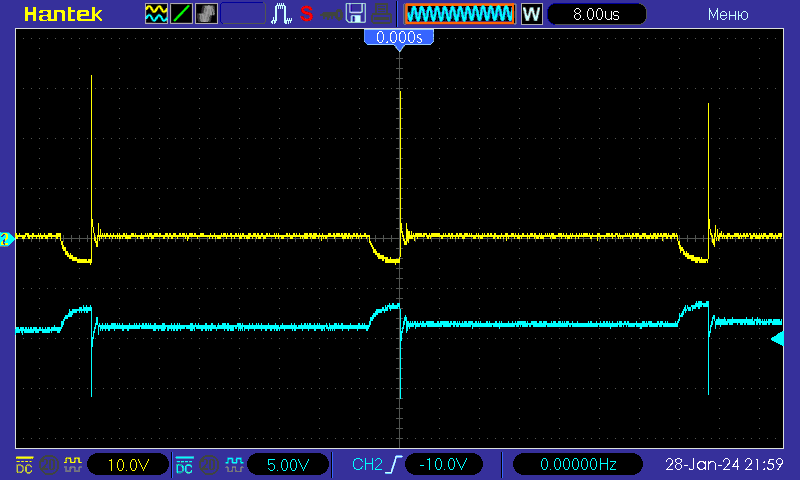Click the floppy disk save icon
The height and width of the screenshot is (480, 800).
(356, 14)
